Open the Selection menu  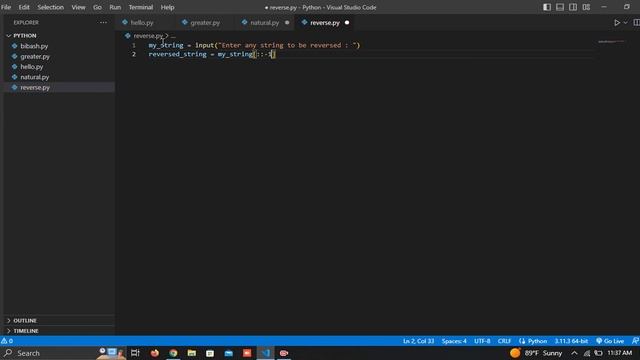(50, 7)
